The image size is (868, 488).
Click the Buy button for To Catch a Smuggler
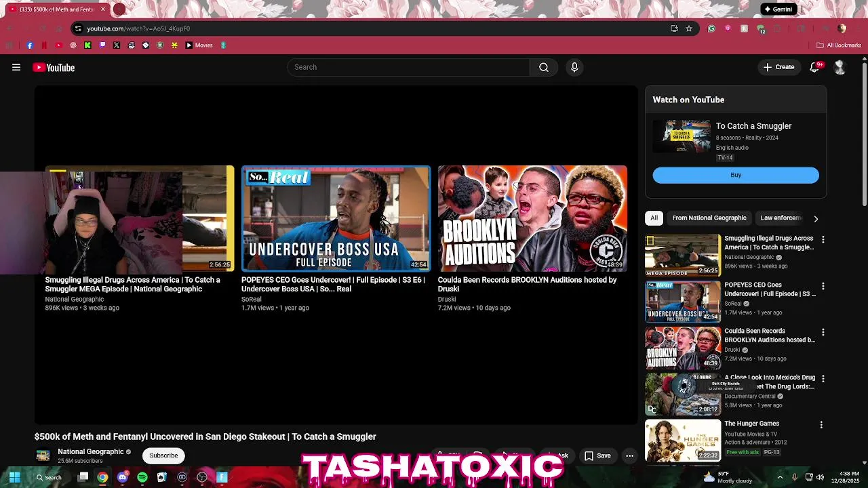point(736,175)
